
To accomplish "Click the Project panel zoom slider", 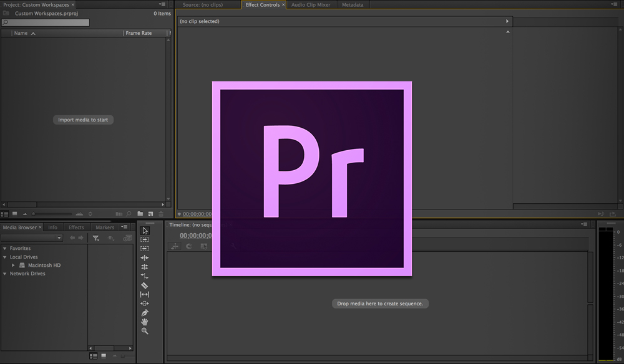I will coord(52,214).
